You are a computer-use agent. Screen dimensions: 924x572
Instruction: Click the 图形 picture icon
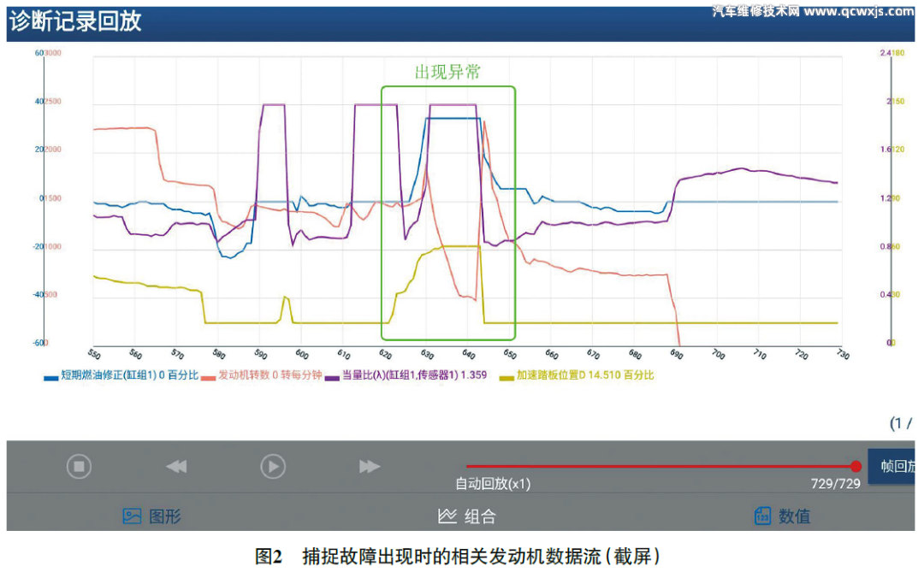[x=132, y=516]
